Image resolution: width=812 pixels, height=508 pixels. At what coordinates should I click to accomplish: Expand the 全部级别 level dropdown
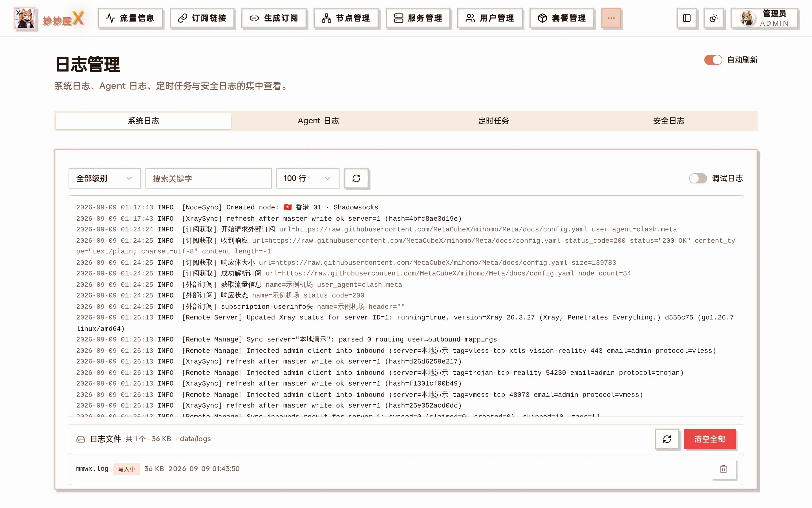point(105,178)
